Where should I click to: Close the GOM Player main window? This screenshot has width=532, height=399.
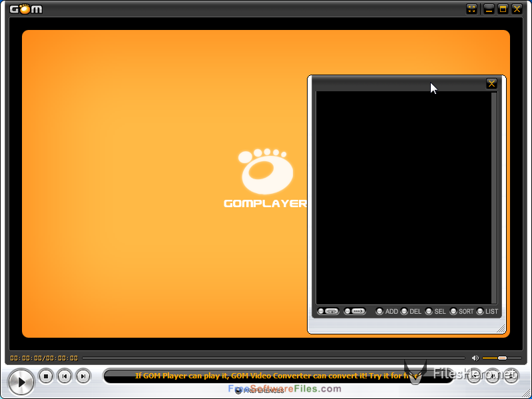[x=517, y=9]
